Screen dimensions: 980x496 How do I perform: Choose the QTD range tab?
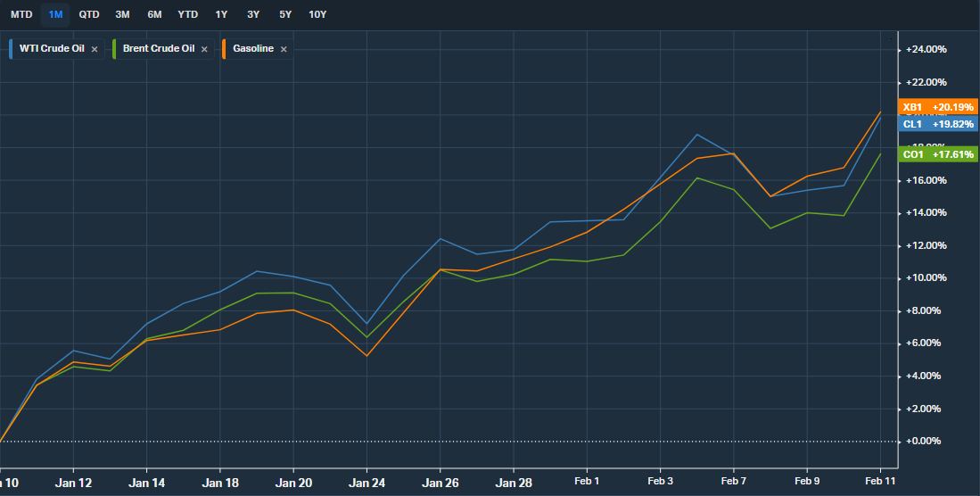(x=89, y=14)
